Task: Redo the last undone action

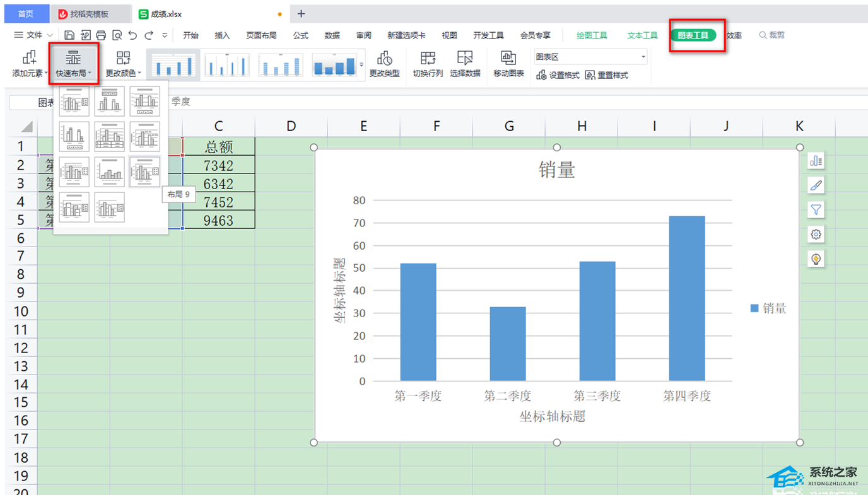Action: click(x=149, y=35)
